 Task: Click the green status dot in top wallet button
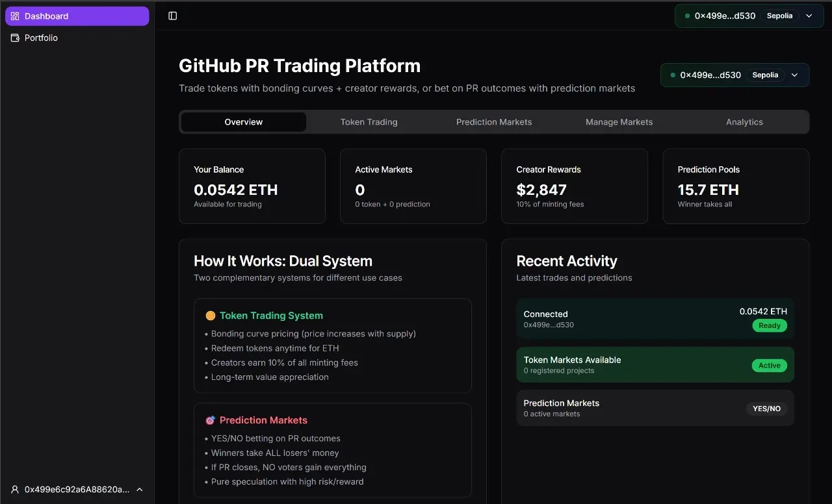pos(687,16)
